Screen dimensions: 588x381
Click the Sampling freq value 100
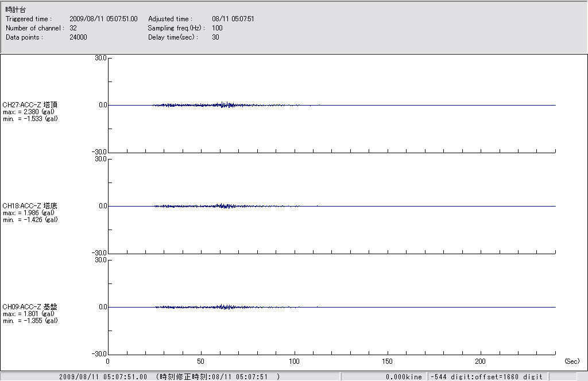pos(217,28)
